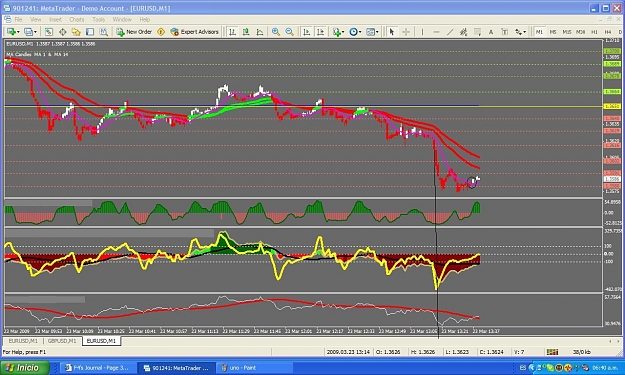Zoom out on the chart
This screenshot has width=625, height=375.
tap(289, 31)
